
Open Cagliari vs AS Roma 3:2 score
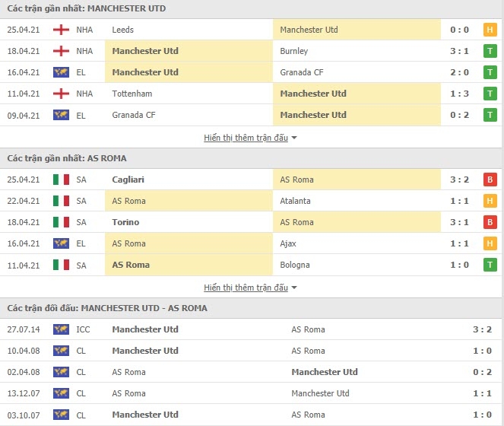(459, 180)
